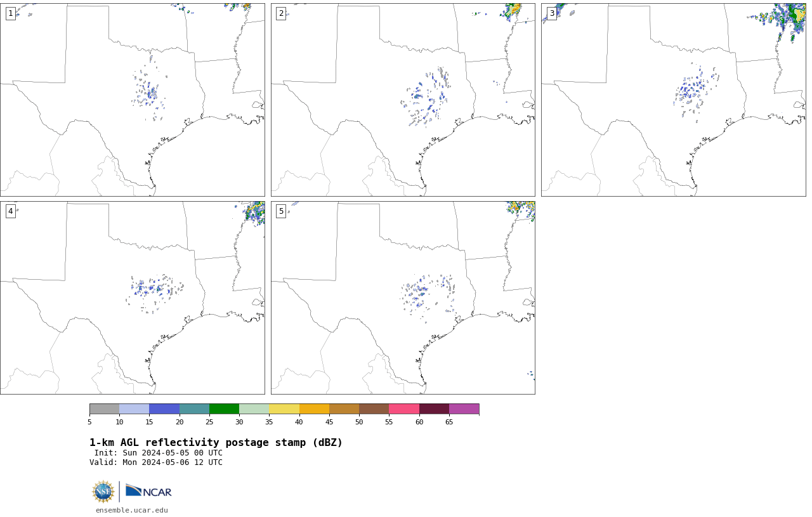The height and width of the screenshot is (517, 812).
Task: Click the ensemble.ucar.edu text
Action: [132, 510]
